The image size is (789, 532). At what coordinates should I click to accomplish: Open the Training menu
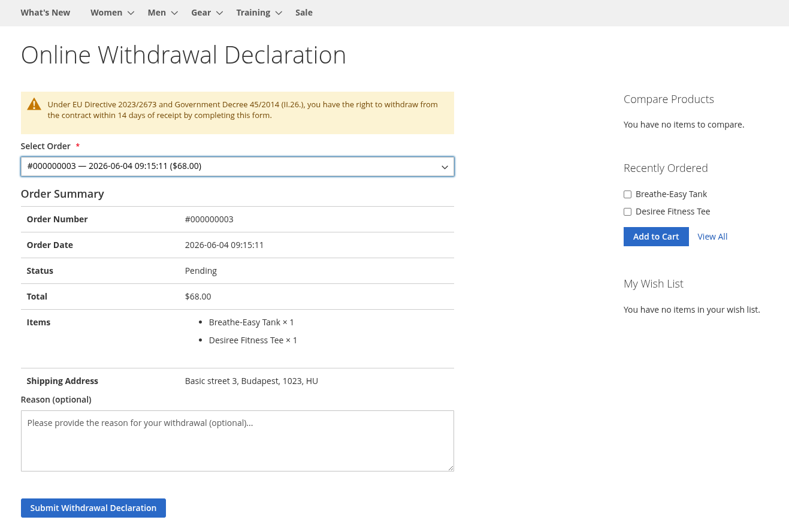253,13
